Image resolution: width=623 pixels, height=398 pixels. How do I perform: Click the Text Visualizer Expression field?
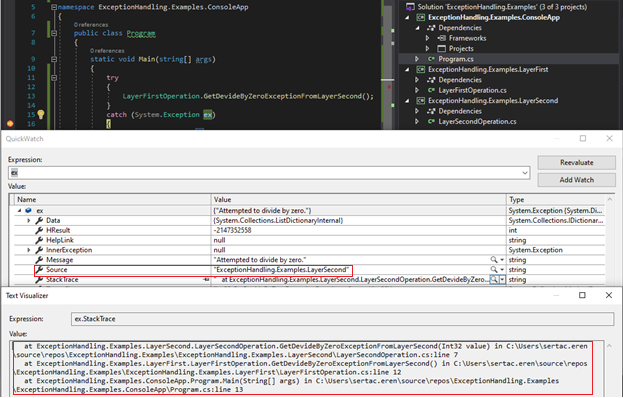pos(342,319)
